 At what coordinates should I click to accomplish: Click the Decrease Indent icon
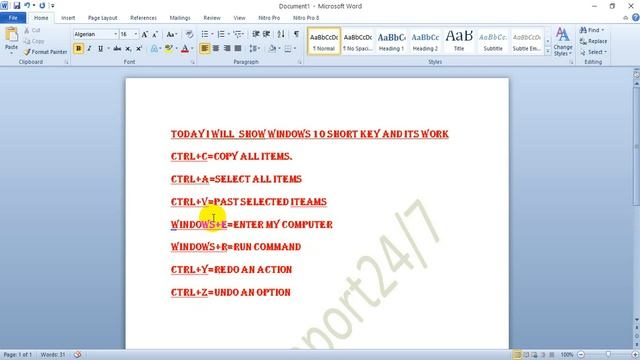[256, 34]
